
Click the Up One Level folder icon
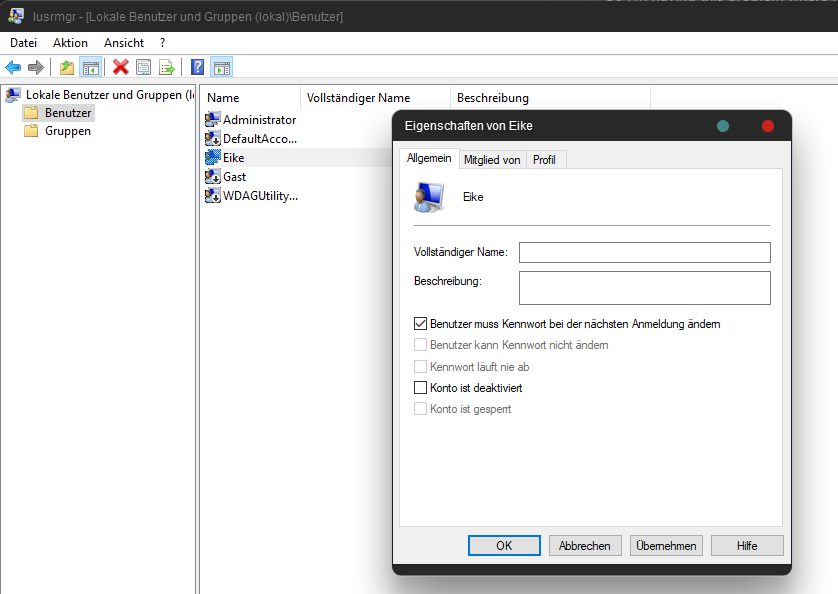pos(67,67)
